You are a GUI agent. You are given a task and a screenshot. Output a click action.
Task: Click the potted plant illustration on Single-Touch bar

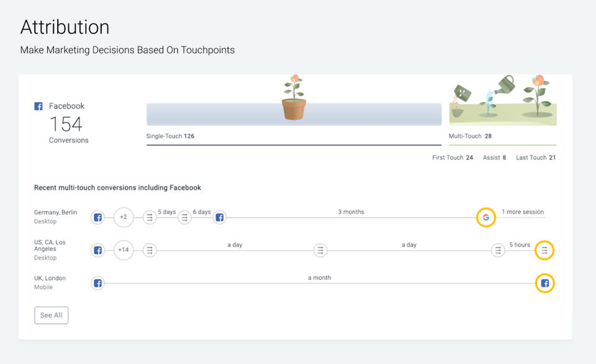coord(294,97)
